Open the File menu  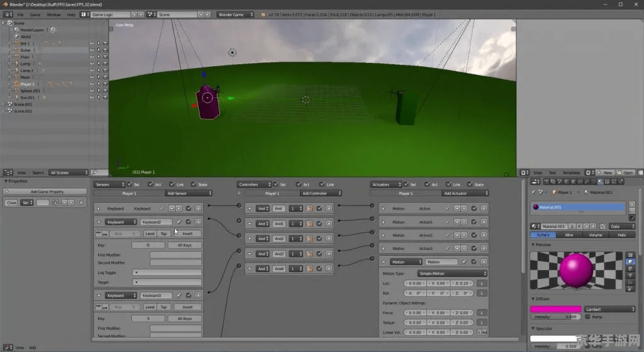point(20,15)
